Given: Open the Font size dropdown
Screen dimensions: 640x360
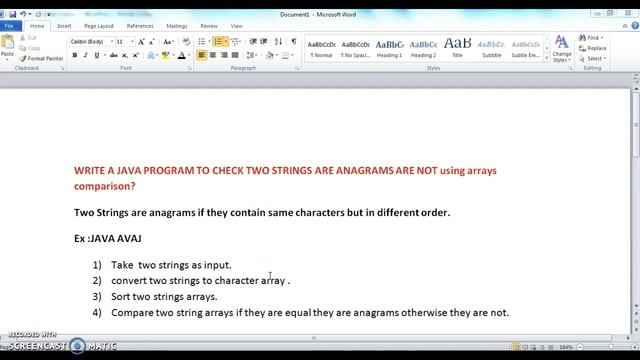Looking at the screenshot, I should coord(132,42).
